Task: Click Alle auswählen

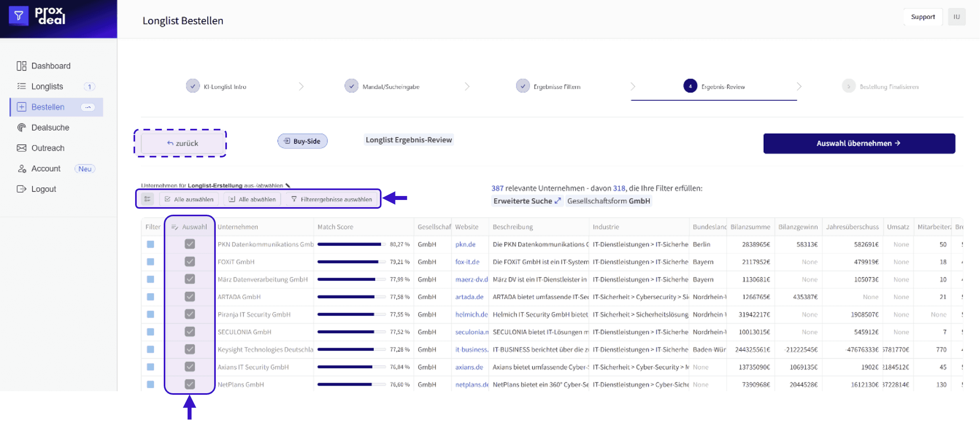Action: coord(189,199)
